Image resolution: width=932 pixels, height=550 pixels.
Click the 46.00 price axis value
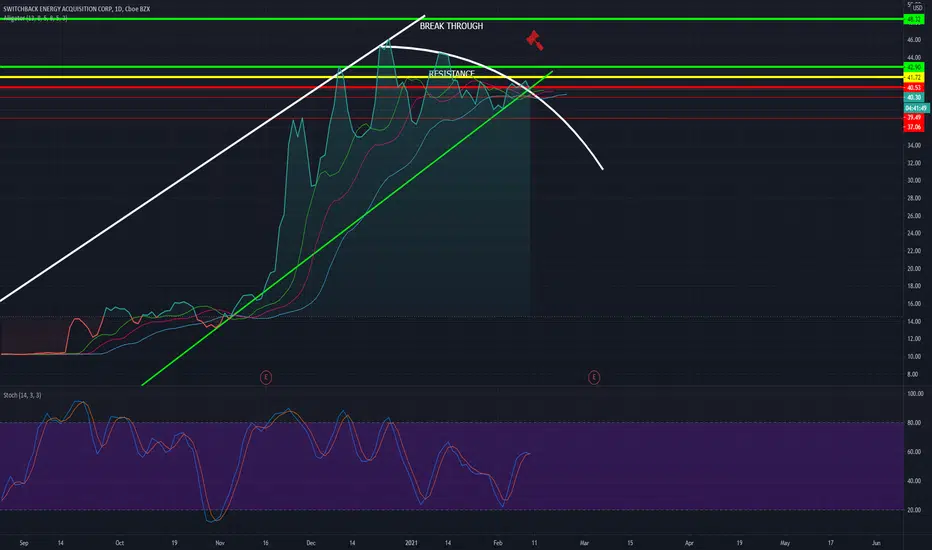click(x=914, y=40)
